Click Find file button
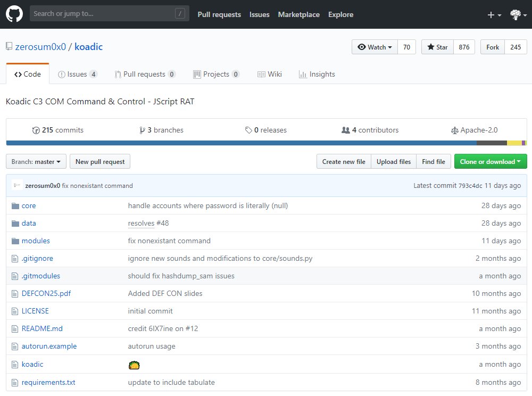 pyautogui.click(x=434, y=161)
